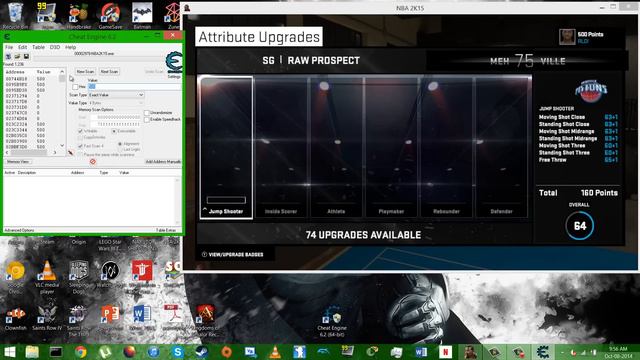Open GameSave desktop shortcut

pos(110,16)
